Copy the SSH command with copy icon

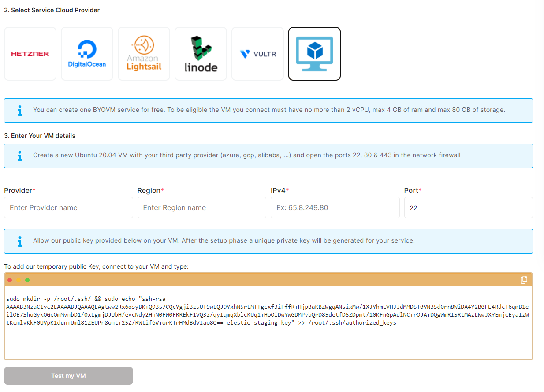(524, 280)
